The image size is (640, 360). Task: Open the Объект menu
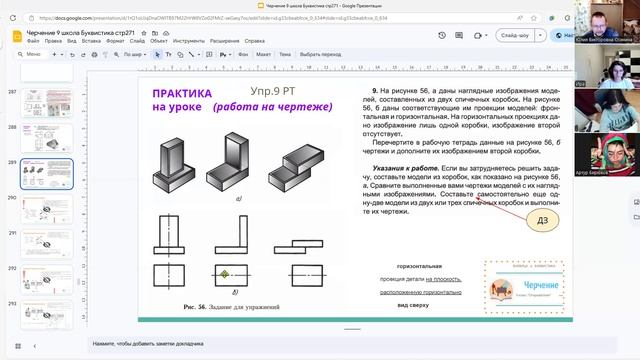(x=159, y=41)
